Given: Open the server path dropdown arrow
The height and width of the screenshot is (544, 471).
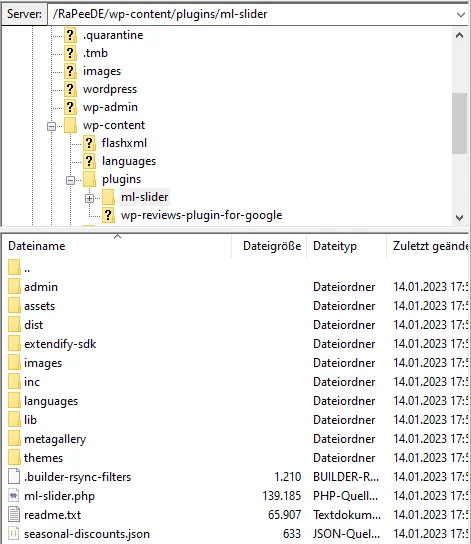Looking at the screenshot, I should (x=461, y=15).
